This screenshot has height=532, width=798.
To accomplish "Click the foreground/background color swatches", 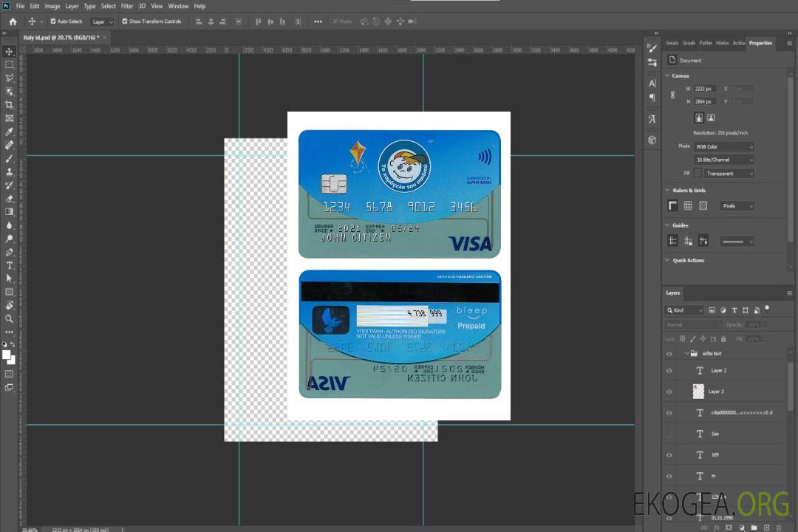I will click(x=9, y=358).
